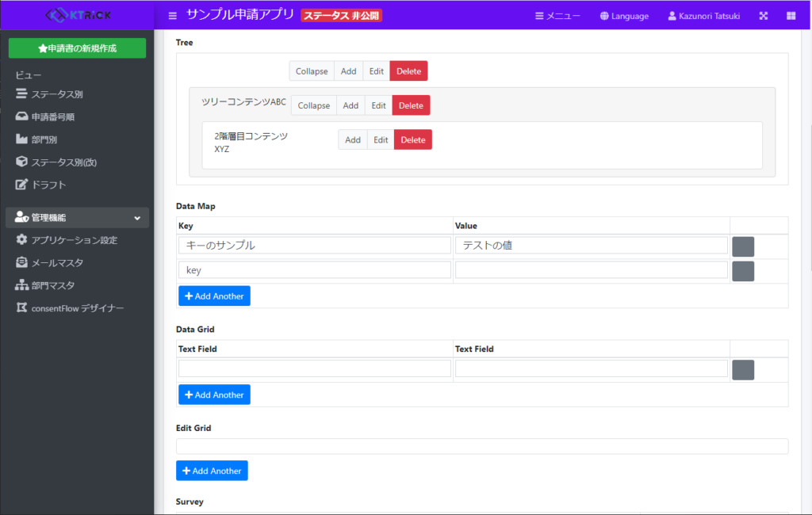Click the consentFlow デザイナー icon
Screen dimensions: 812x515
coord(21,307)
